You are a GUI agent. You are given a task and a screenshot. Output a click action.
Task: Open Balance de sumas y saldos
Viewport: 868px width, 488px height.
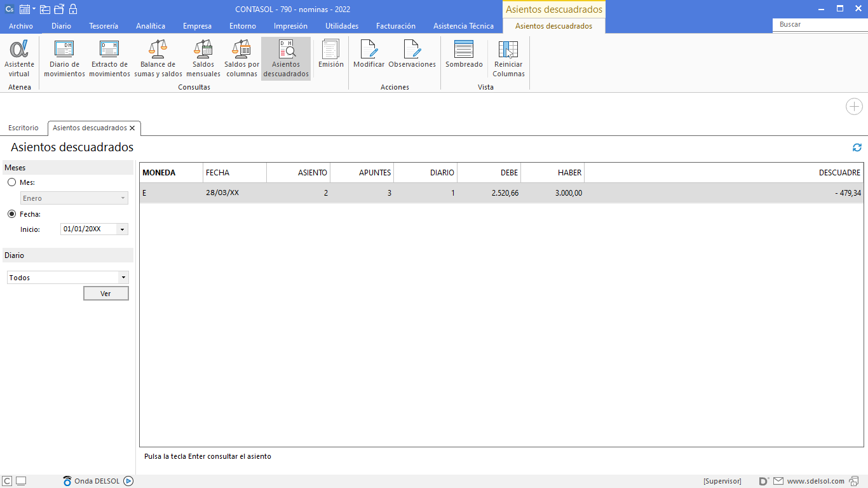(158, 58)
